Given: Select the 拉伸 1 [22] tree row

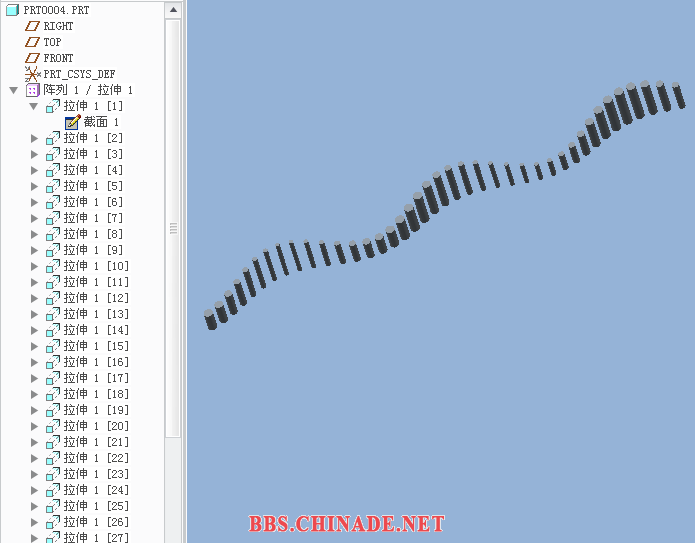Looking at the screenshot, I should click(x=87, y=458).
